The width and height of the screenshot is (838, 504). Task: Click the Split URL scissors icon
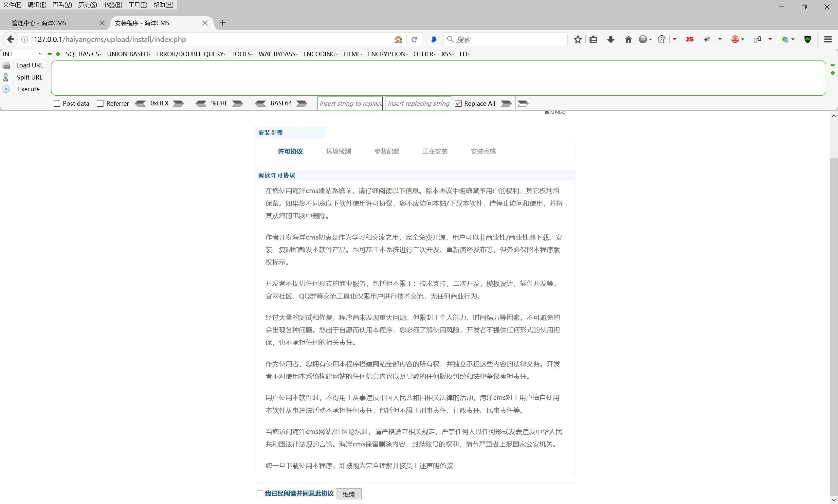6,77
